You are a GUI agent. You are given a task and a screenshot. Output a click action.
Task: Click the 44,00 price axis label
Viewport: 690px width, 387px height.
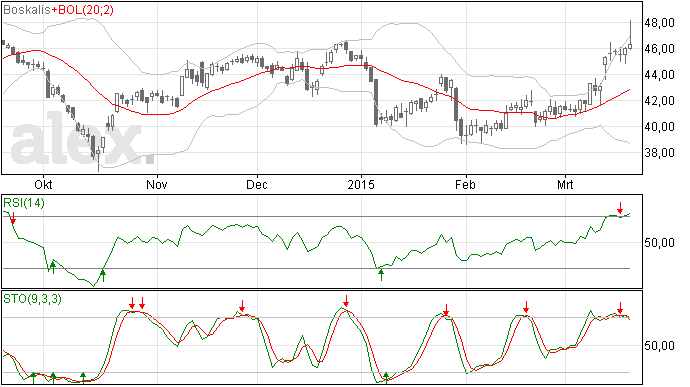click(659, 75)
